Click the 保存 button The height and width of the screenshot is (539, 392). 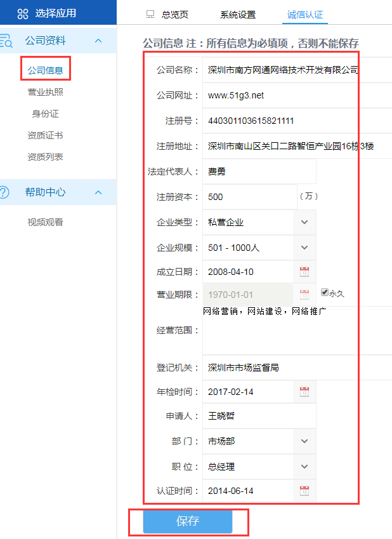188,521
